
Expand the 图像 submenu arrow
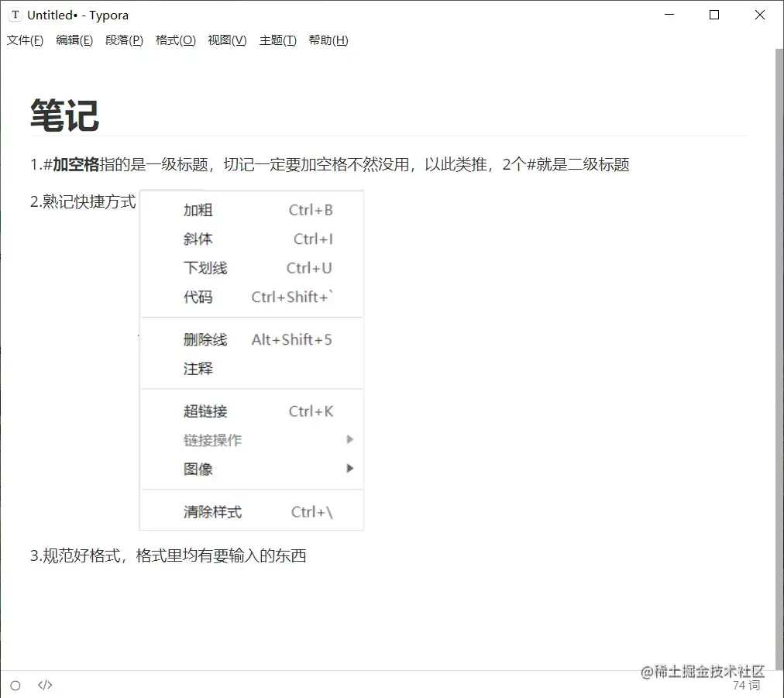349,469
